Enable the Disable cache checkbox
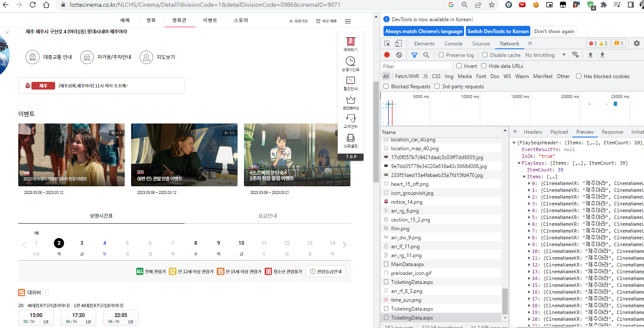This screenshot has width=644, height=328. (x=484, y=55)
